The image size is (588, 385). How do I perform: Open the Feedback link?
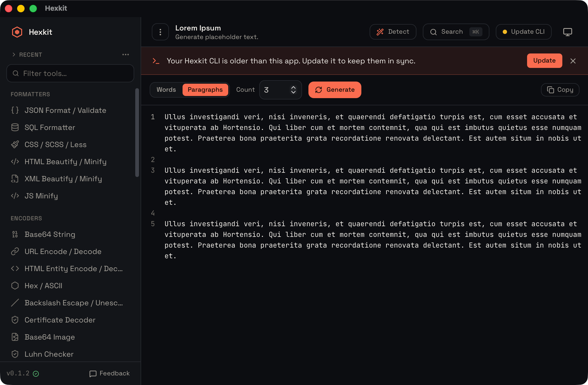(110, 374)
